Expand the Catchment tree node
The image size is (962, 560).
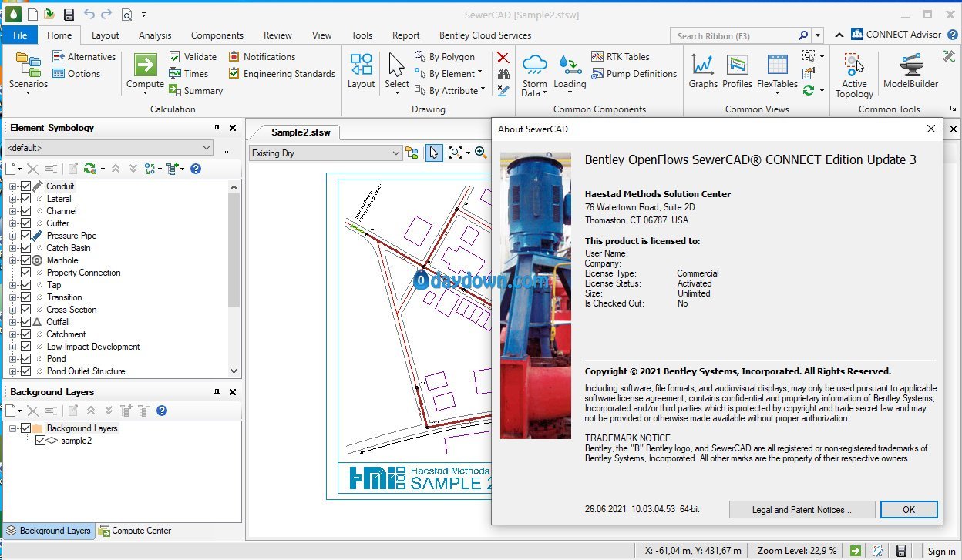point(12,334)
